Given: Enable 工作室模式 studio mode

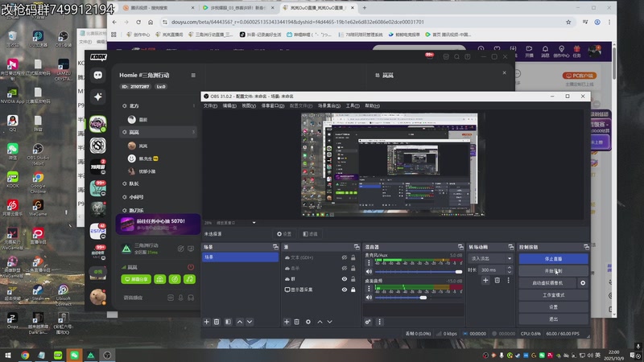Looking at the screenshot, I should [553, 294].
